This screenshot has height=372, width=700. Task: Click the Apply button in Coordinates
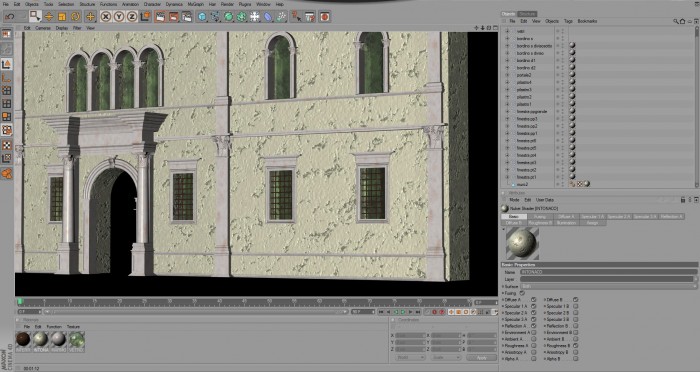(482, 358)
